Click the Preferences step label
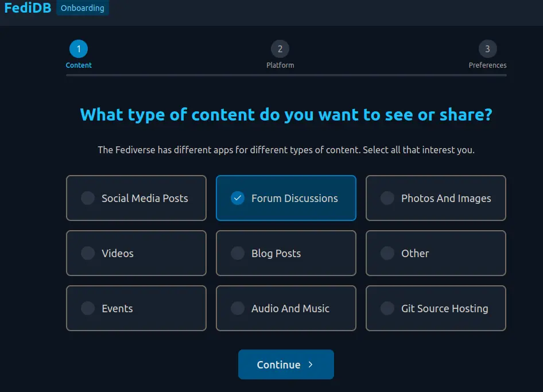543x392 pixels. [487, 65]
